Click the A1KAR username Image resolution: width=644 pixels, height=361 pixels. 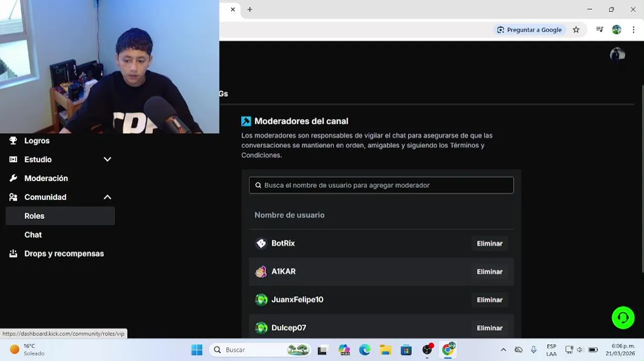pyautogui.click(x=284, y=271)
